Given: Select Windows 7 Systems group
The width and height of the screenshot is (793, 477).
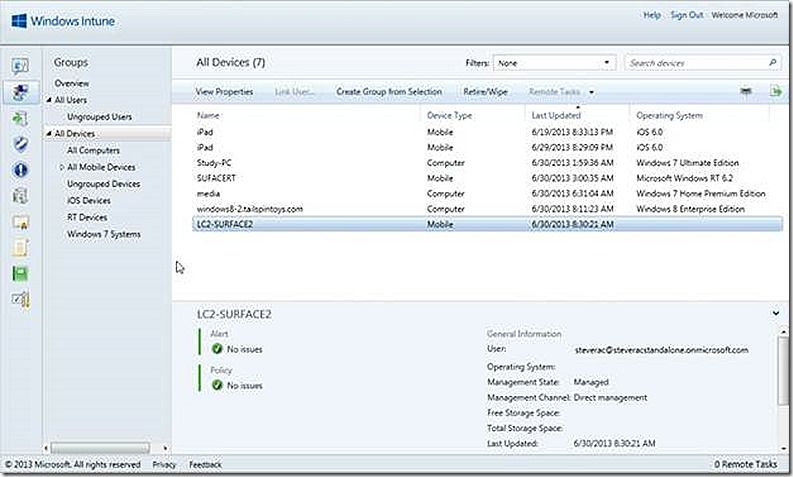Looking at the screenshot, I should click(x=104, y=234).
